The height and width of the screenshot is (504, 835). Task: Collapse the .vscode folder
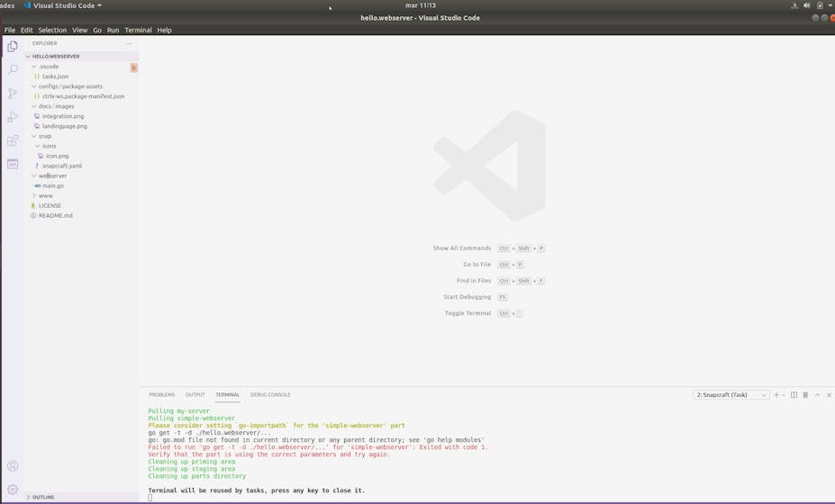(49, 67)
